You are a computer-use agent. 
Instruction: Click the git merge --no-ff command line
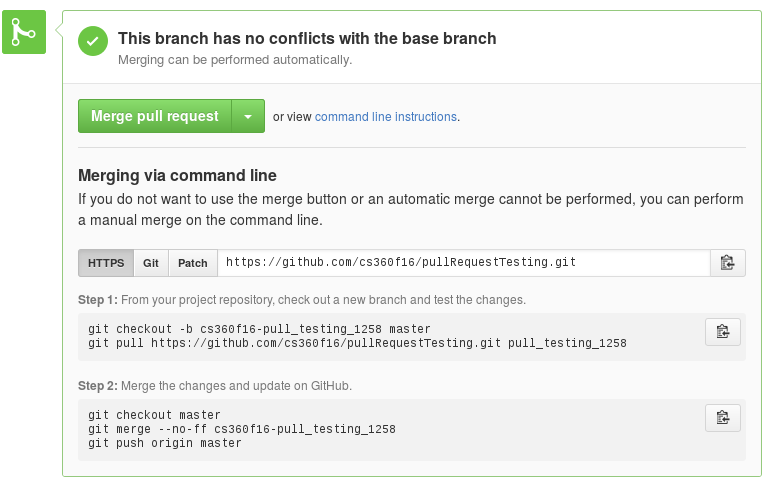(241, 429)
